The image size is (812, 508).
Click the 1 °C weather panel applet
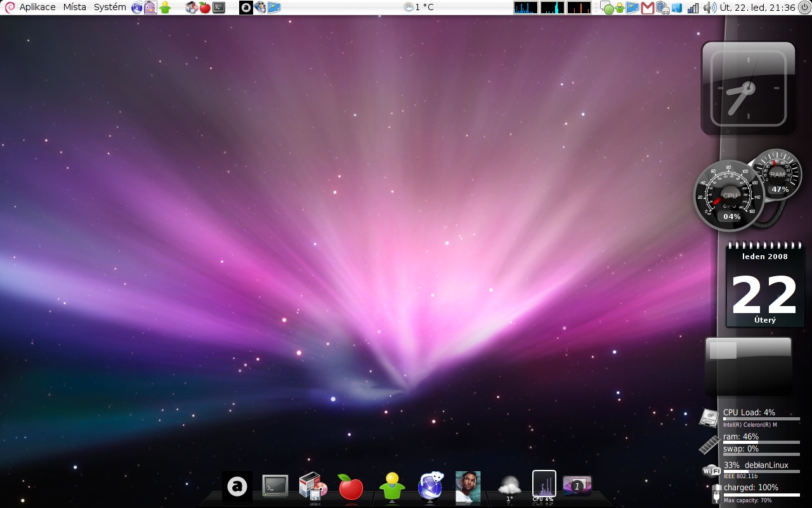[x=419, y=7]
